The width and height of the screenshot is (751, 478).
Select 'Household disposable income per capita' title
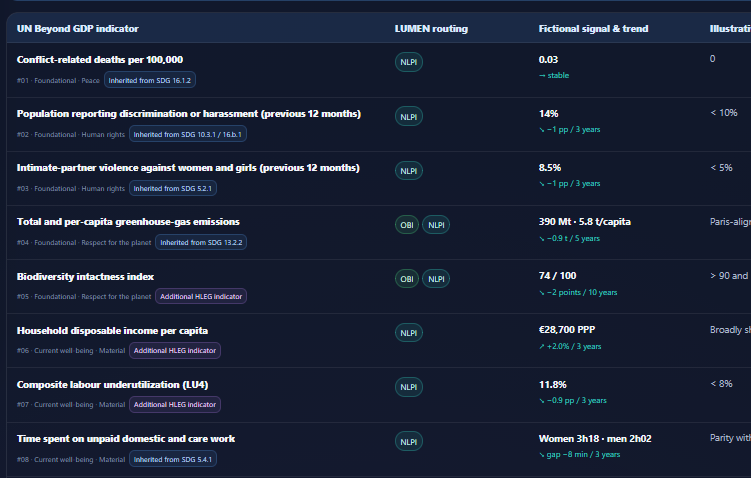coord(112,331)
